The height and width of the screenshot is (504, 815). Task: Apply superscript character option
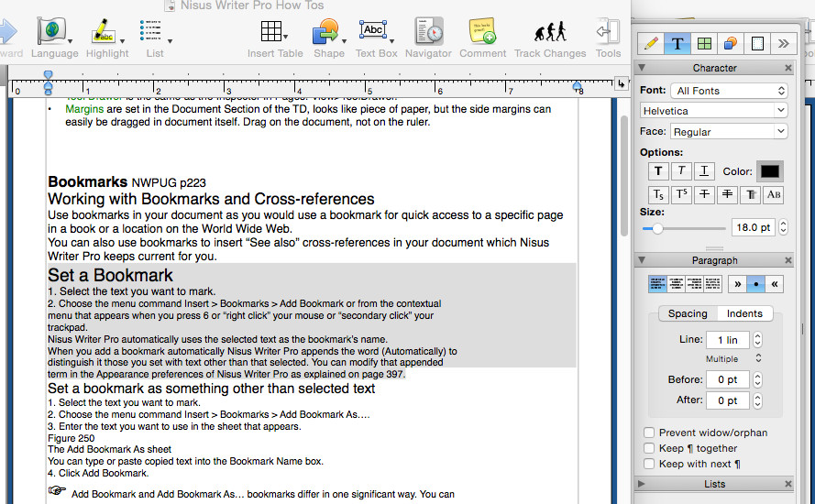click(x=681, y=195)
